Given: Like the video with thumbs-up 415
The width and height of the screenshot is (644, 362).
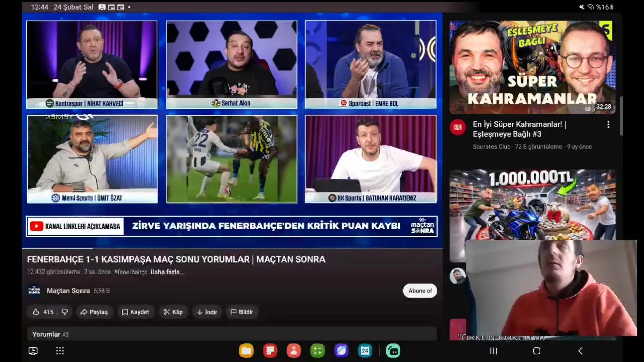Looking at the screenshot, I should 43,312.
